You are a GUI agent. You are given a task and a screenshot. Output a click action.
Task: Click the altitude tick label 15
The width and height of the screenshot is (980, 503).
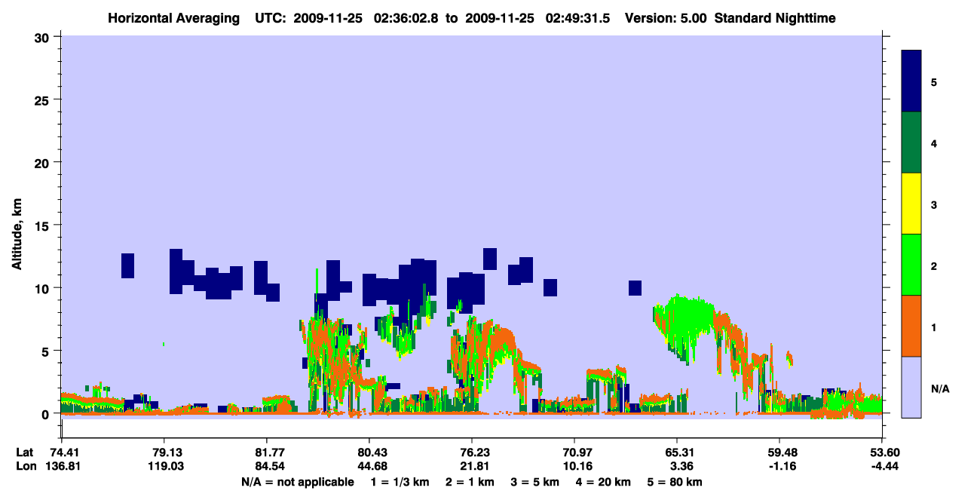[44, 225]
